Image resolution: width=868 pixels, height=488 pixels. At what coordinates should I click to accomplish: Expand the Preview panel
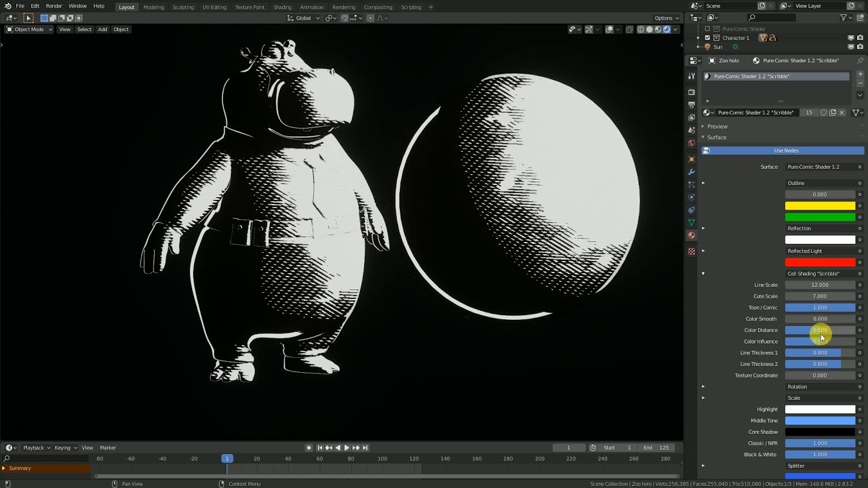coord(717,126)
